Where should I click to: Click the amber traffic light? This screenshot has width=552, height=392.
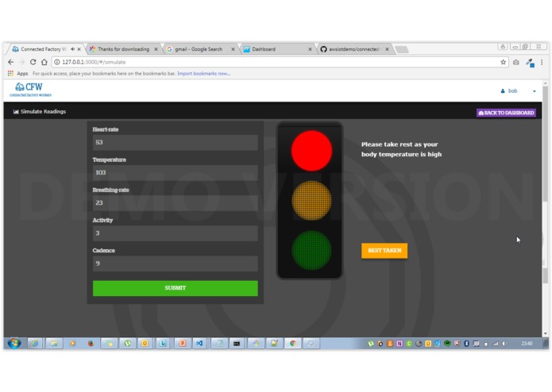(311, 201)
